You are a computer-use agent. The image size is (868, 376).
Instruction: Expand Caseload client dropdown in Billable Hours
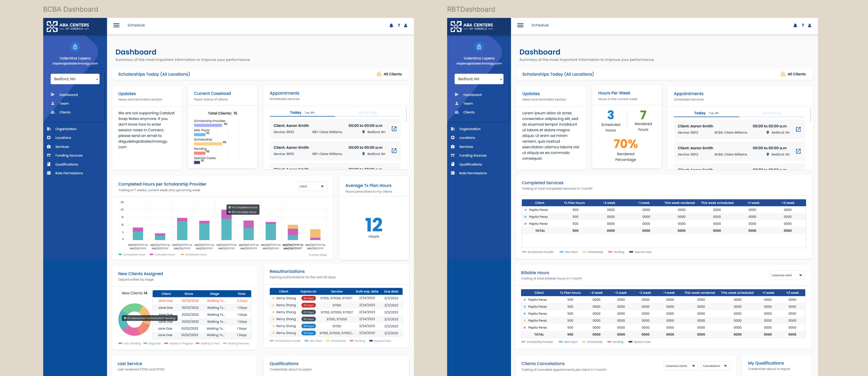[x=787, y=275]
